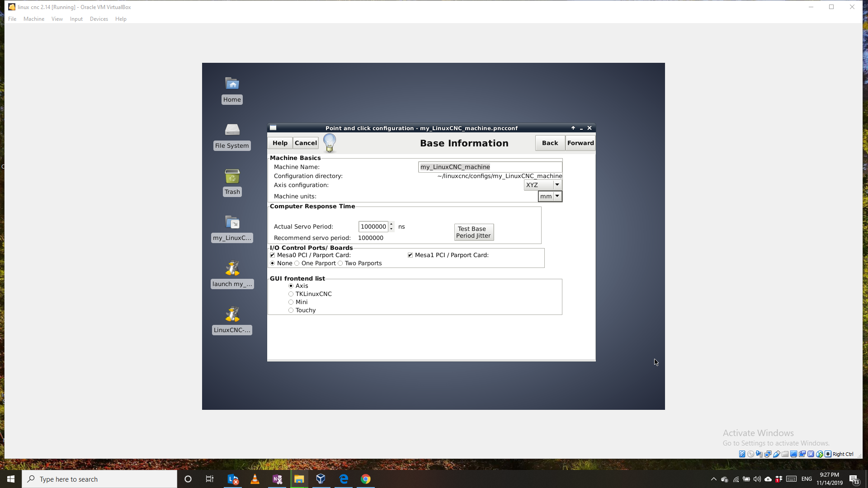This screenshot has width=868, height=488.
Task: Open VirtualBox from the Windows taskbar
Action: click(321, 479)
